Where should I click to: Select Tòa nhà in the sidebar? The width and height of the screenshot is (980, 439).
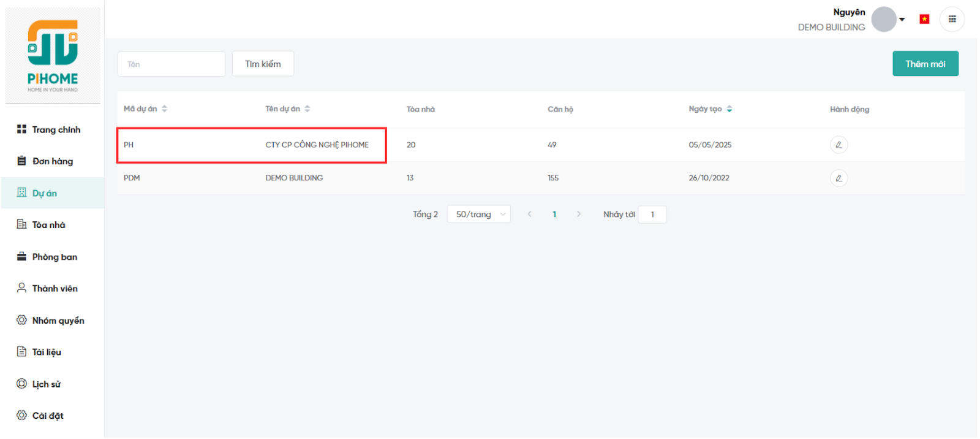48,225
